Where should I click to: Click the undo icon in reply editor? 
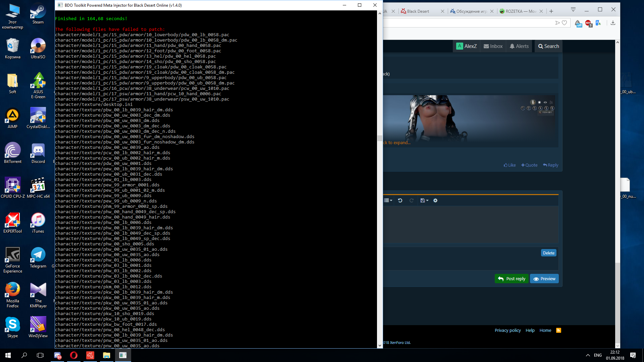pyautogui.click(x=400, y=200)
